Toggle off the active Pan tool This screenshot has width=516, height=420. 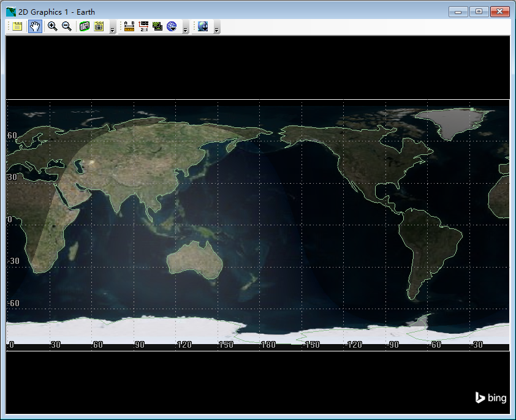[35, 26]
